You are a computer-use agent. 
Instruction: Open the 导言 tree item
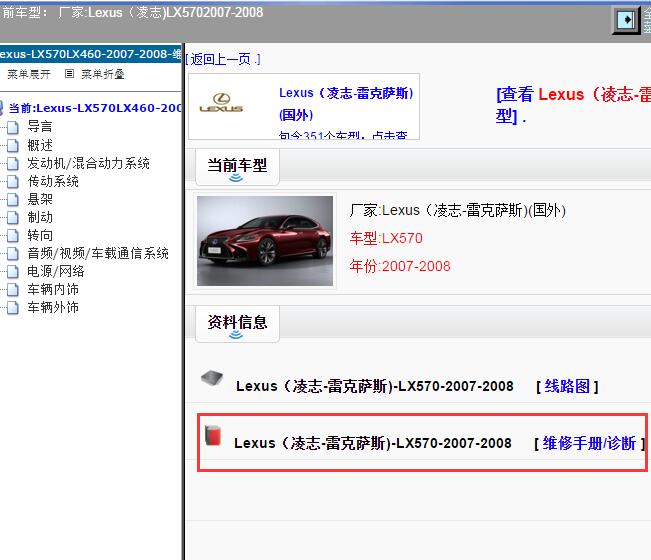click(x=40, y=127)
